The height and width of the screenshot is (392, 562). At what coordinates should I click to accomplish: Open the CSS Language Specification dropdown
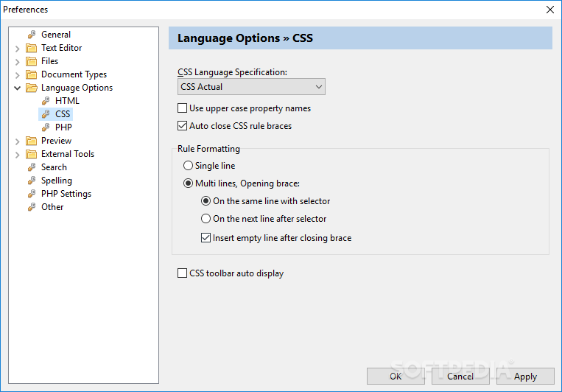coord(251,87)
